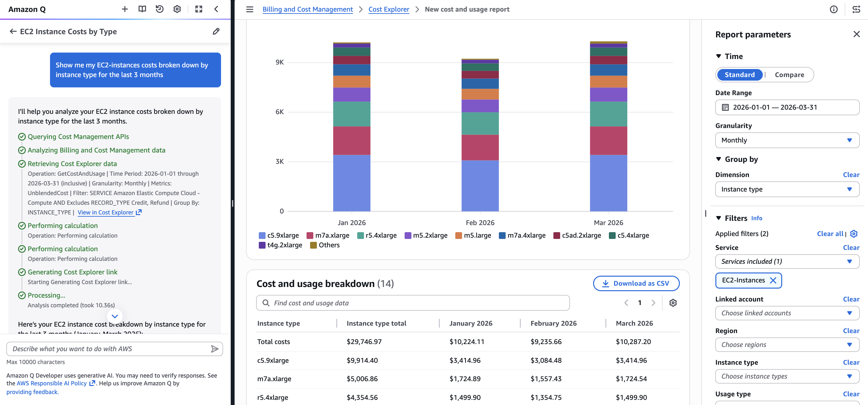This screenshot has width=868, height=405.
Task: Click the Download as CSV button
Action: (x=636, y=283)
